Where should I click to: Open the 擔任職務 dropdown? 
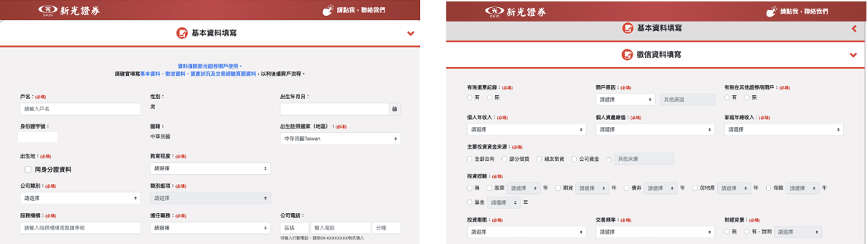pos(210,227)
